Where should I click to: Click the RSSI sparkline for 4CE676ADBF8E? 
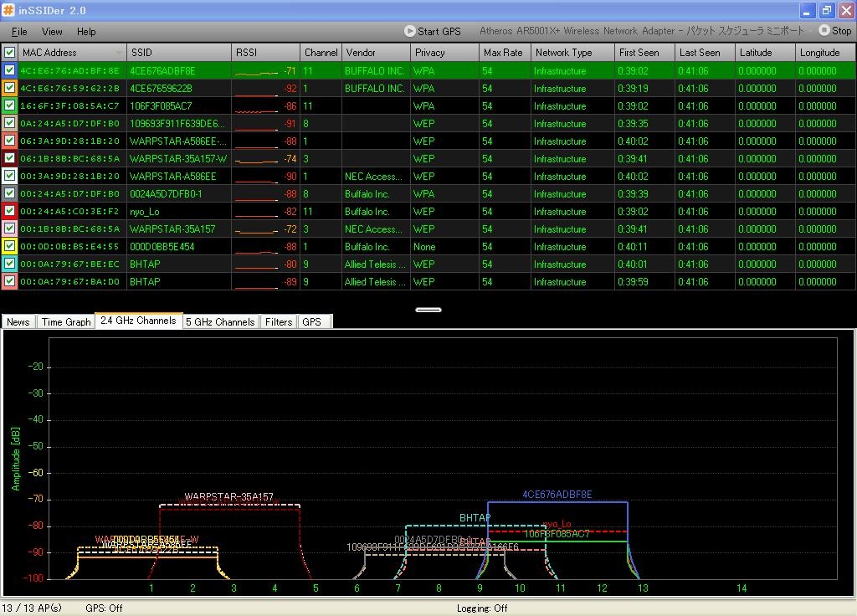click(x=257, y=71)
